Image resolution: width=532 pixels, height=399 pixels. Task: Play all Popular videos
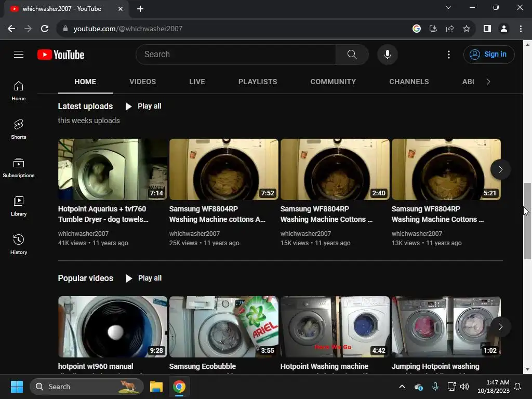click(x=143, y=278)
